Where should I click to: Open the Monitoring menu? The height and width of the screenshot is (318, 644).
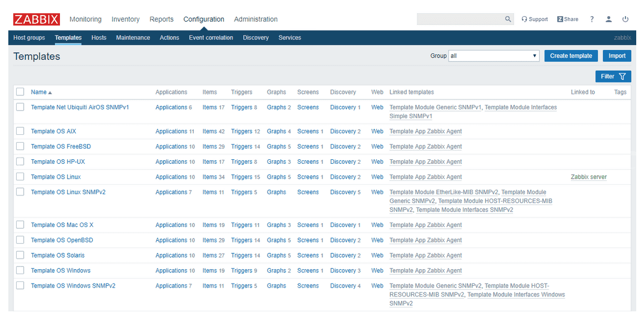(85, 19)
